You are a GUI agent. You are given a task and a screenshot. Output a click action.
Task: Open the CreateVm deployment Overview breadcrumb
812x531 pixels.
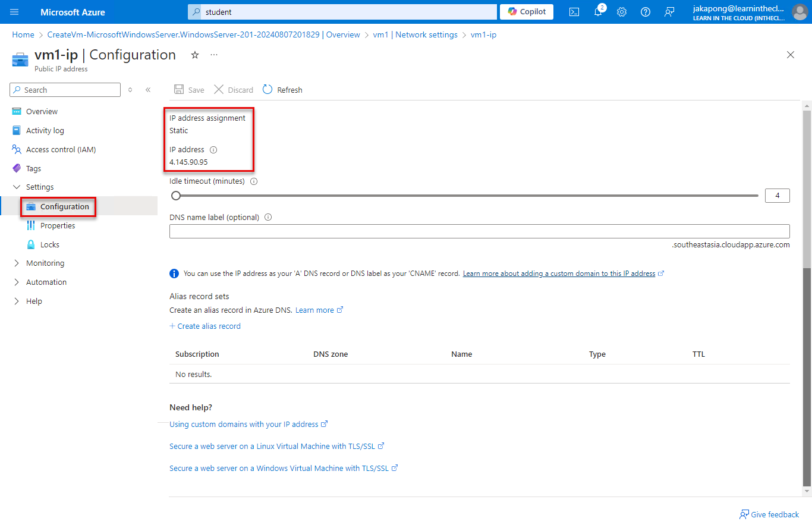click(x=203, y=35)
